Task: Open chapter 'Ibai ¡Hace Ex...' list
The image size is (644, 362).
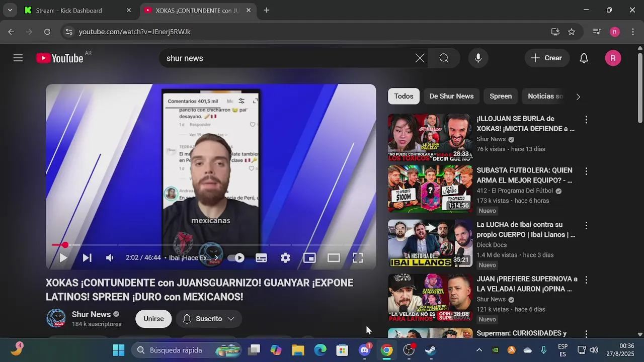Action: (194, 258)
